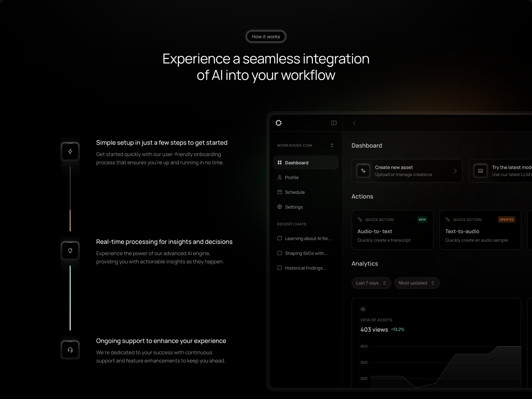Select Profile from the sidebar menu

tap(292, 177)
